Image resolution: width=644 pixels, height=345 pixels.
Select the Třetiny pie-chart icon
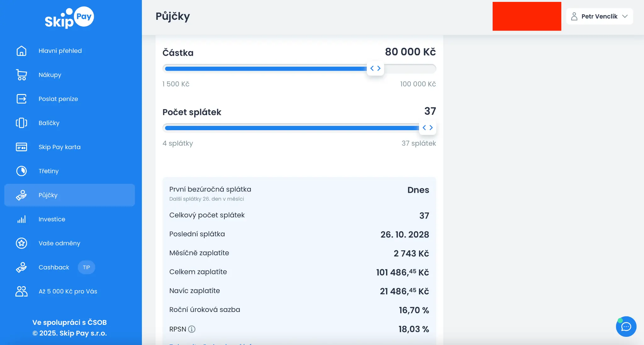[21, 171]
